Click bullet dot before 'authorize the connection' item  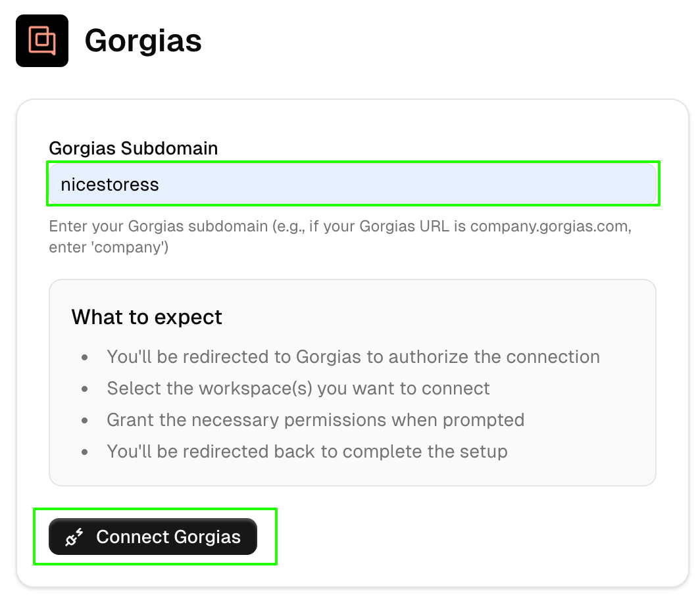[85, 358]
